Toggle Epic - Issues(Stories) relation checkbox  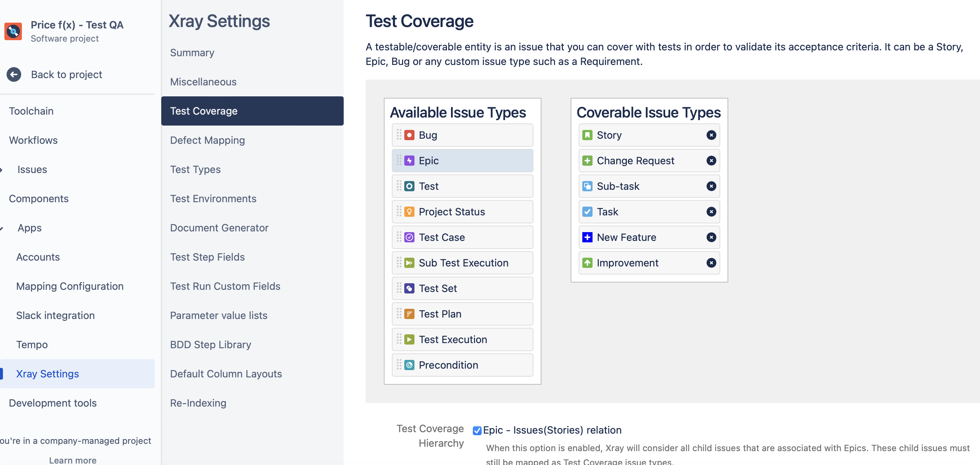[477, 430]
